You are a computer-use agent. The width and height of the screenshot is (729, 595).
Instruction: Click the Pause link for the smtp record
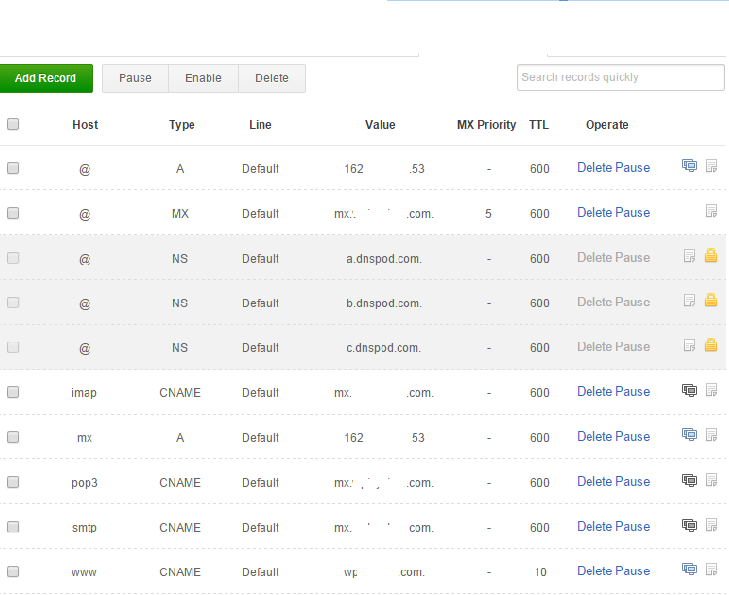633,526
